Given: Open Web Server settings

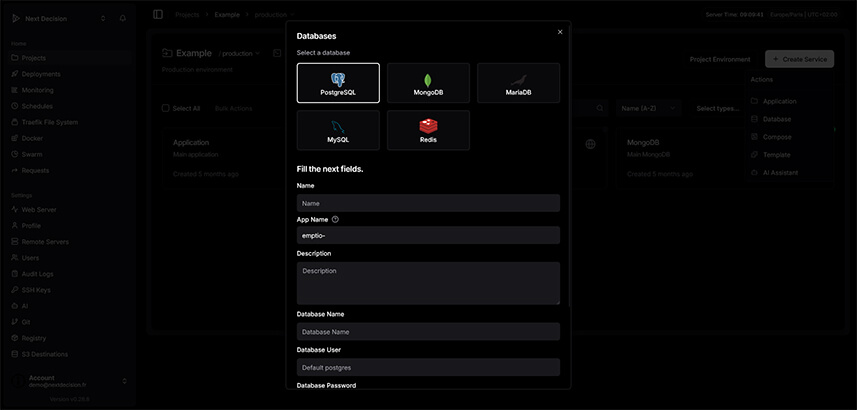Looking at the screenshot, I should (x=70, y=209).
